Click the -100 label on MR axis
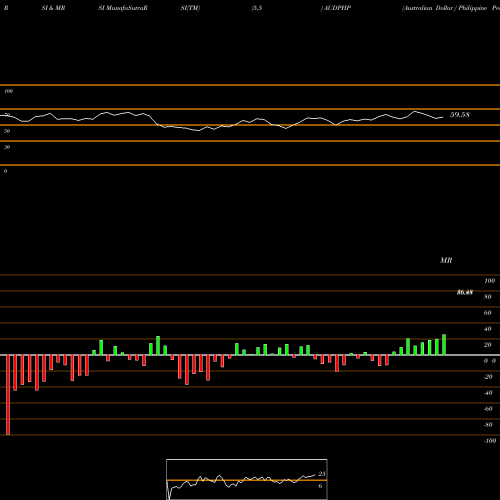 point(490,441)
